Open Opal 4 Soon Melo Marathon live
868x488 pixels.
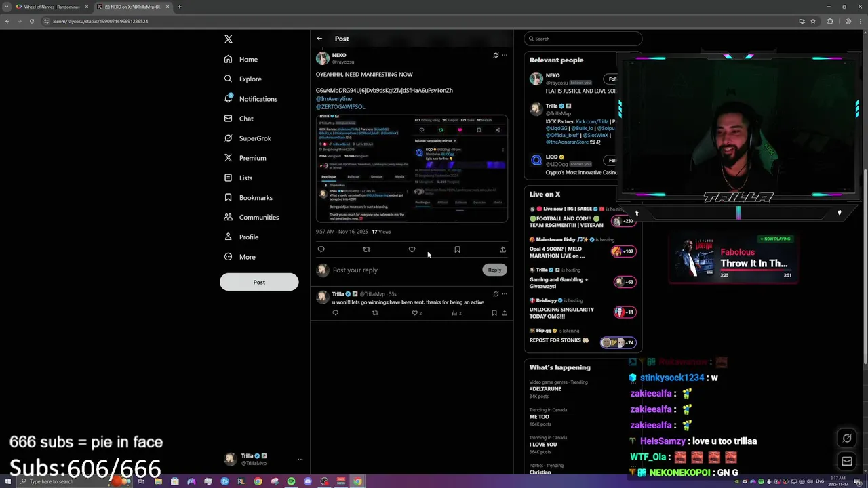pos(583,247)
